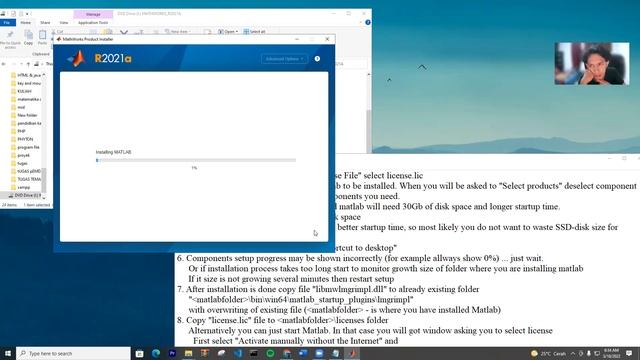
Task: Click the Store icon on the taskbar
Action: click(140, 353)
